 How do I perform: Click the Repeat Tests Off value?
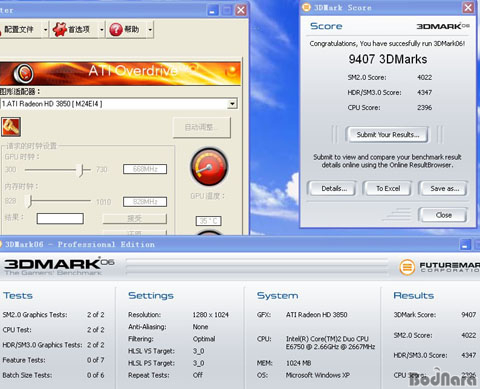coord(198,375)
